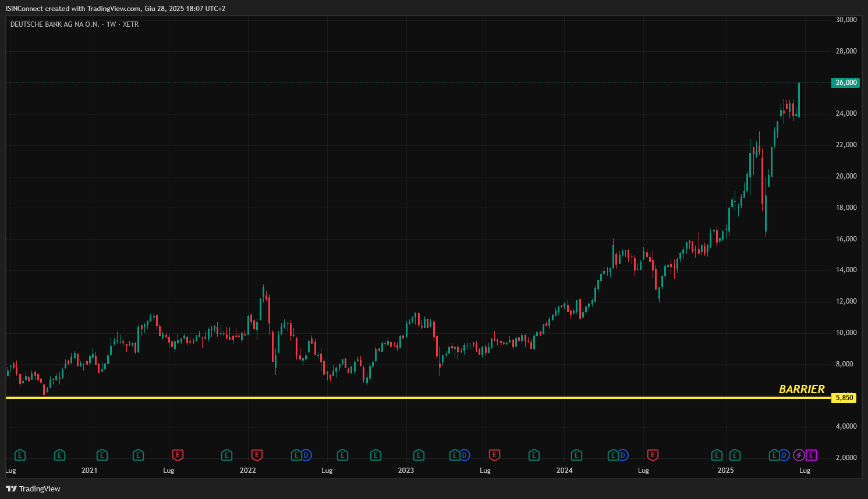This screenshot has height=499, width=868.
Task: Click the green E marker paired with 2025's dividend D
Action: (x=774, y=455)
